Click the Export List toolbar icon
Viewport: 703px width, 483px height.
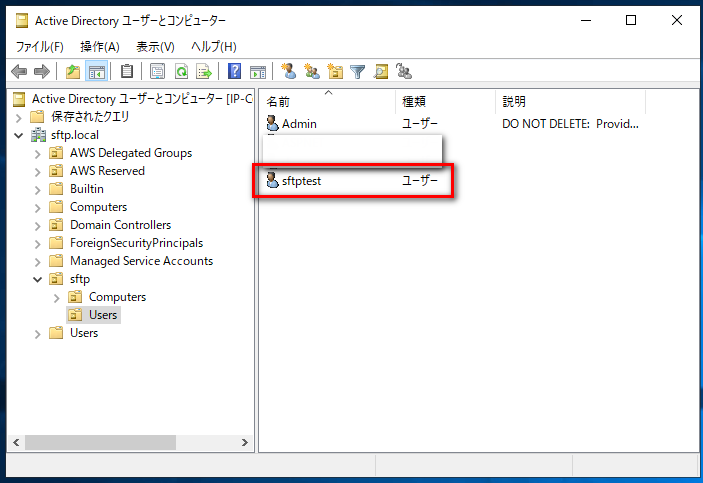click(x=204, y=71)
